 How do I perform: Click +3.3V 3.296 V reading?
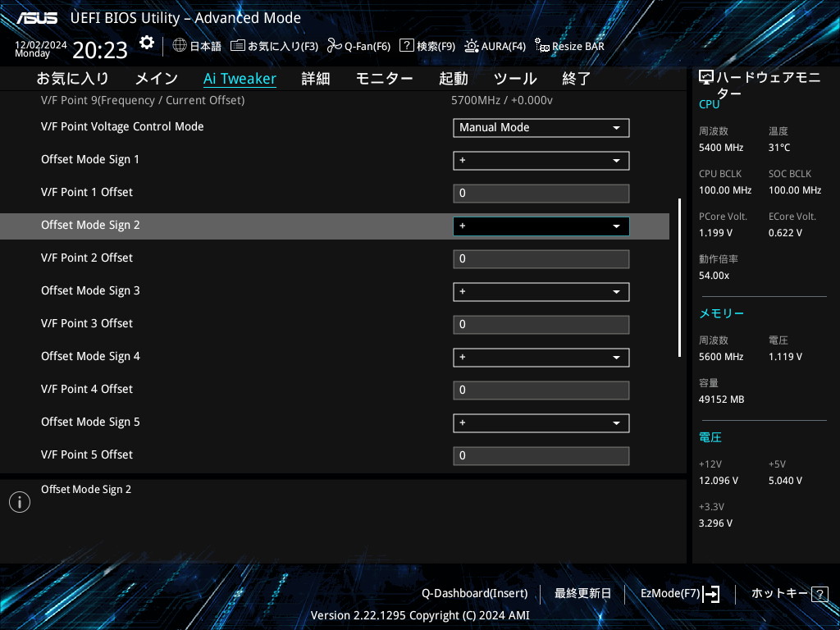click(715, 523)
